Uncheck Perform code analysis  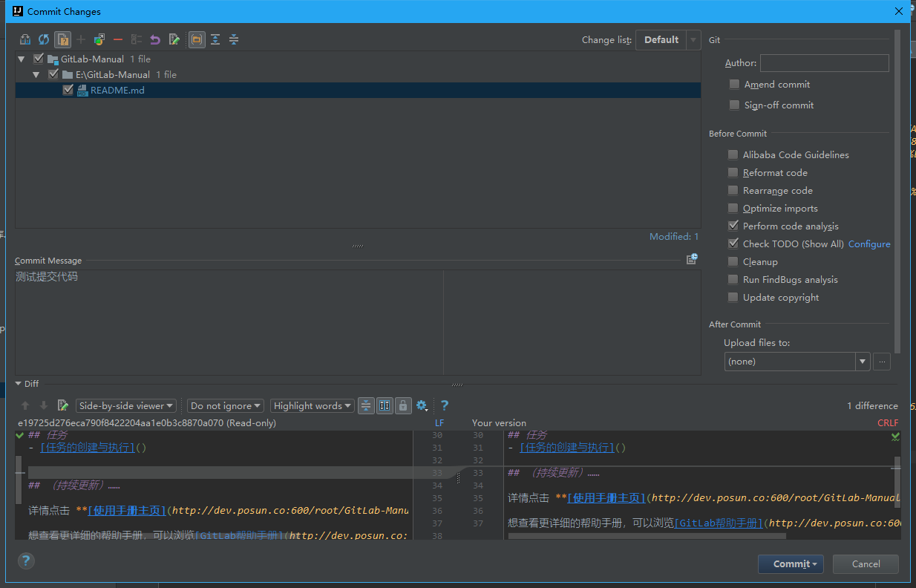(733, 226)
